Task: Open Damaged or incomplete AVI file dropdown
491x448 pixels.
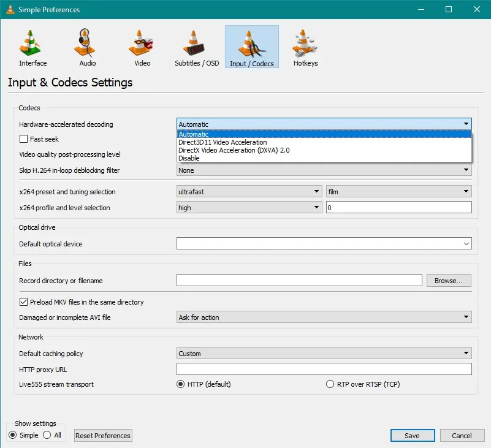Action: pyautogui.click(x=324, y=317)
